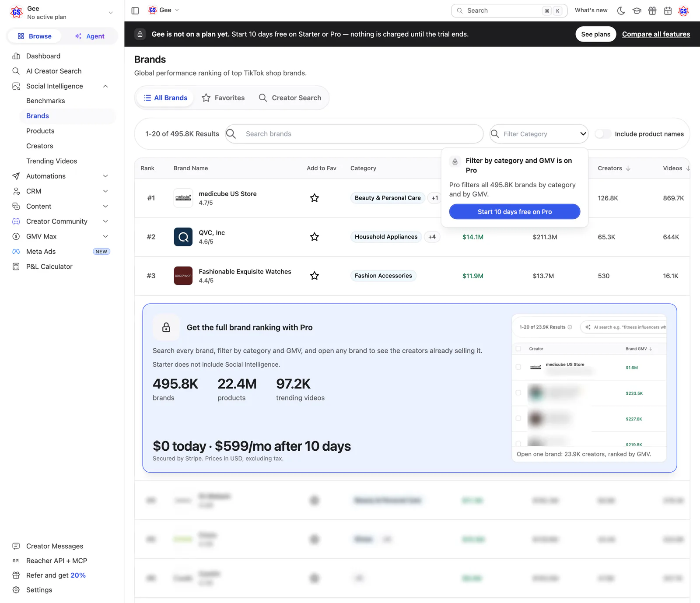Open the calendar icon in top bar

(668, 11)
